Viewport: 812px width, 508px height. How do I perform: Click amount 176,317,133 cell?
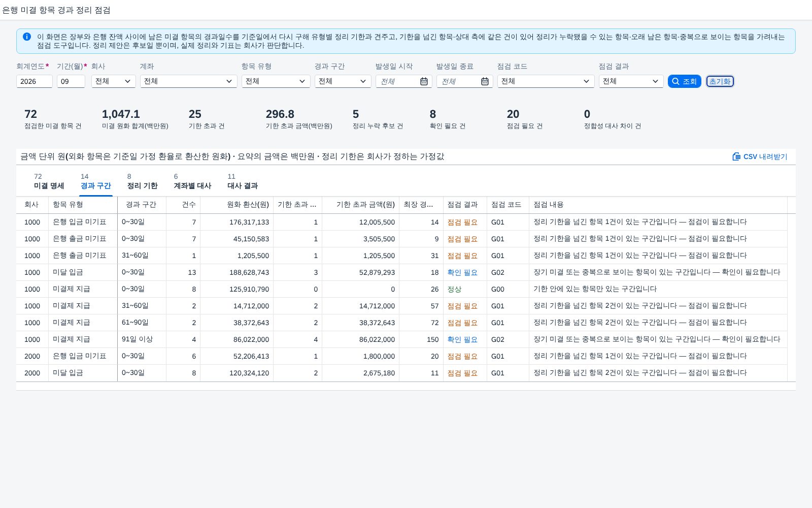tap(237, 222)
